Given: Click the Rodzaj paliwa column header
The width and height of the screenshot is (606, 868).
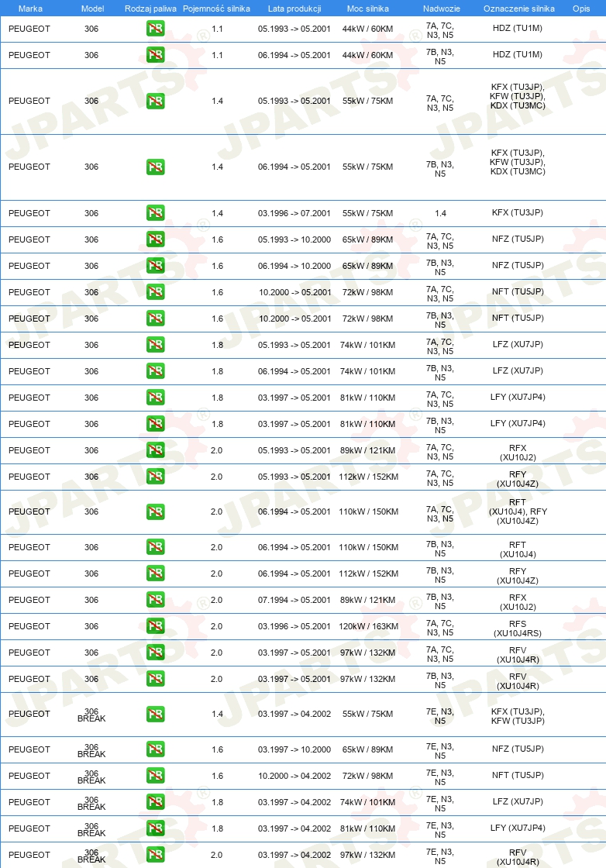Looking at the screenshot, I should pos(150,9).
